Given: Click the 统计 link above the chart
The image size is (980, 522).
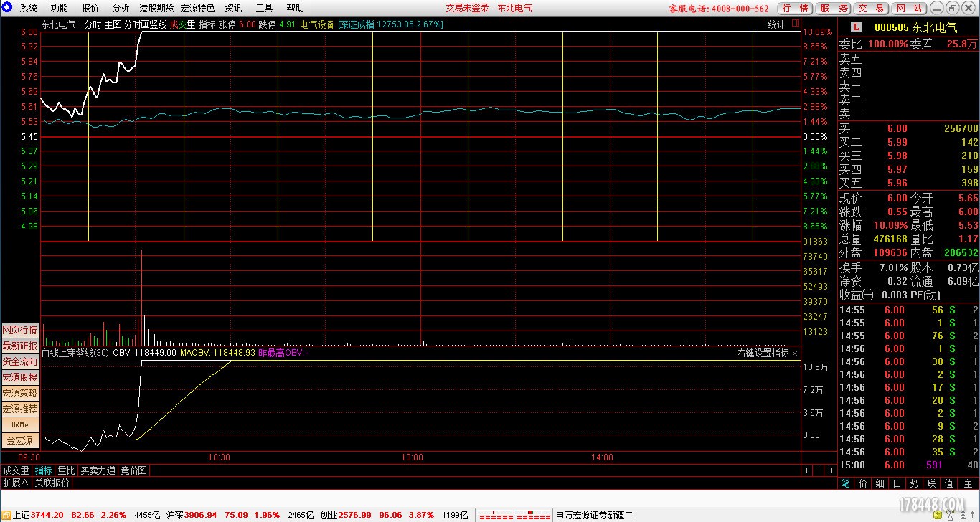Looking at the screenshot, I should click(x=776, y=24).
